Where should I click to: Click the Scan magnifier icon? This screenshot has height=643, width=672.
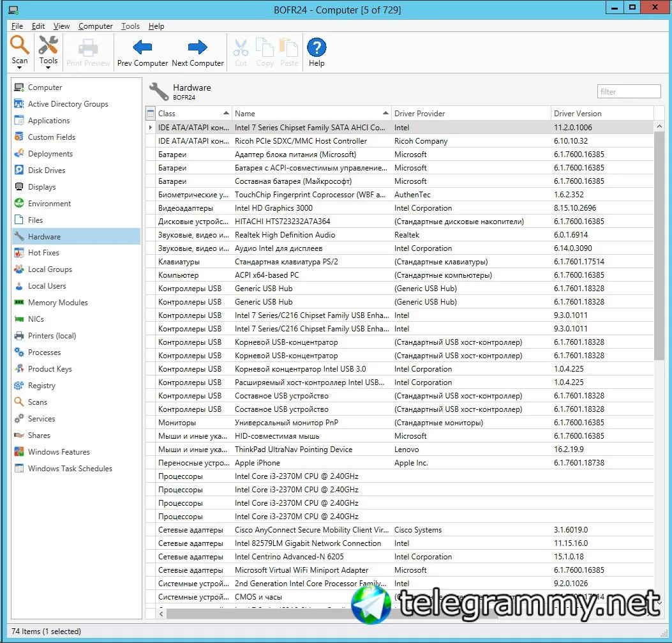click(x=19, y=45)
